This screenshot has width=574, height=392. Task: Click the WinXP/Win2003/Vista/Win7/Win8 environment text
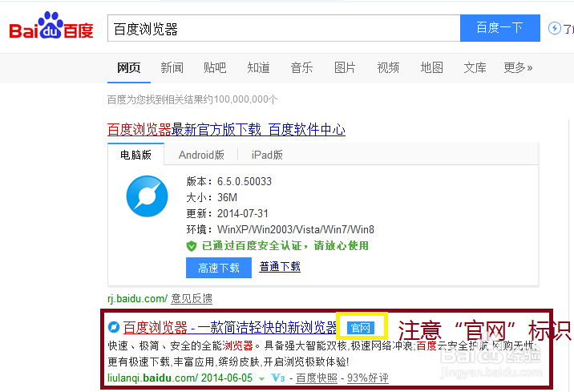296,229
